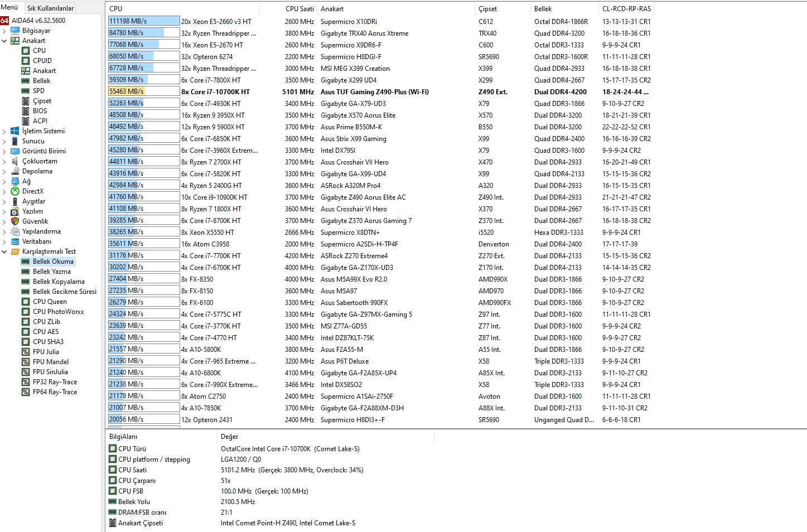Select the FPU Julia benchmark icon

pos(26,352)
